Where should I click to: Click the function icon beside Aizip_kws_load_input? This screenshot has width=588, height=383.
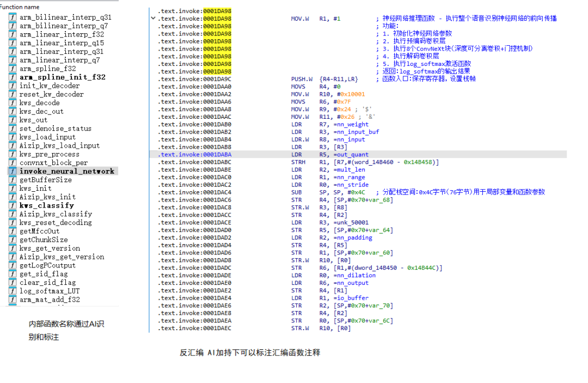(x=13, y=145)
